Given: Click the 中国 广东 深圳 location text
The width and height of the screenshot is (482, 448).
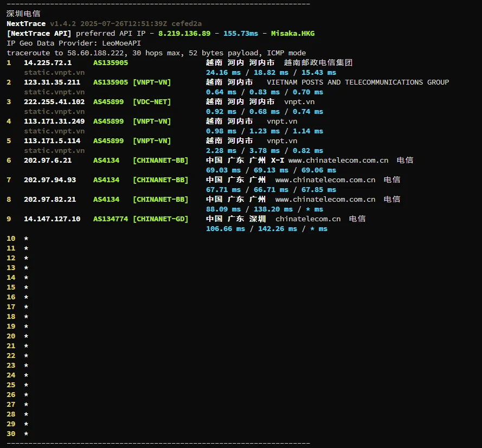Looking at the screenshot, I should pos(236,219).
